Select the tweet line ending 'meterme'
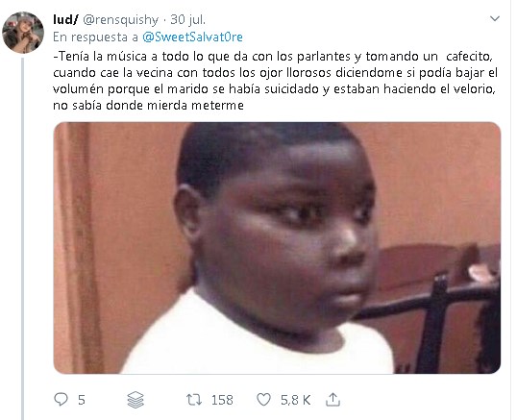Screen dimensions: 517x420 point(148,106)
